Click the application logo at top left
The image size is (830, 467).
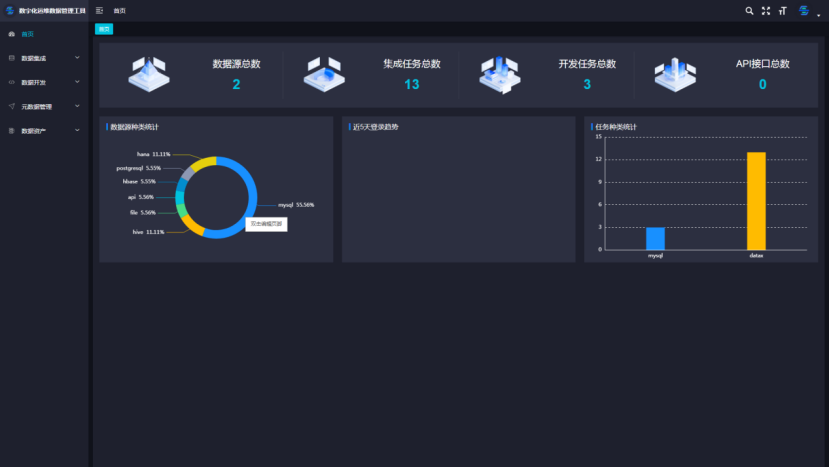point(11,10)
